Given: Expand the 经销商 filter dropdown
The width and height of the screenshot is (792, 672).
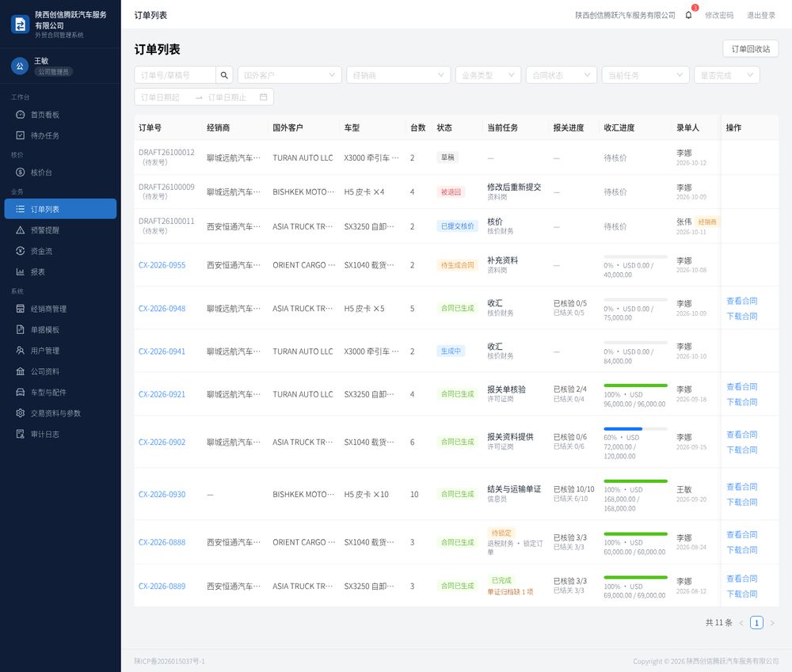Looking at the screenshot, I should click(398, 75).
